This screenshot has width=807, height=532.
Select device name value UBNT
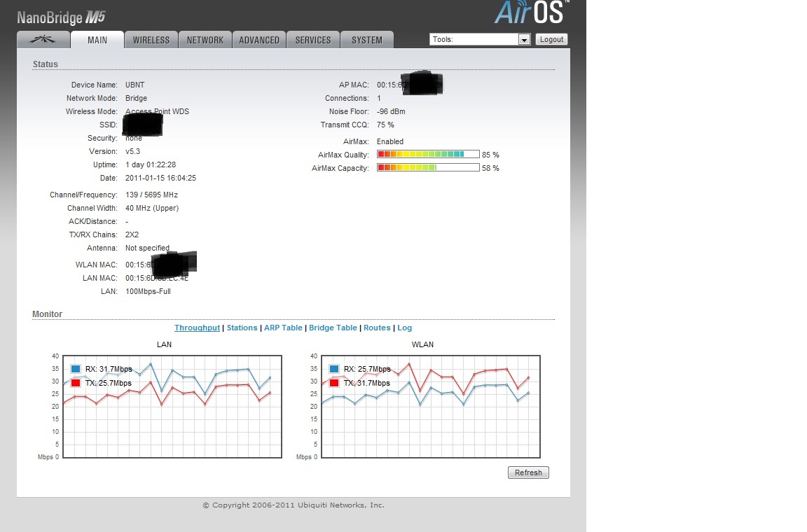click(x=134, y=85)
